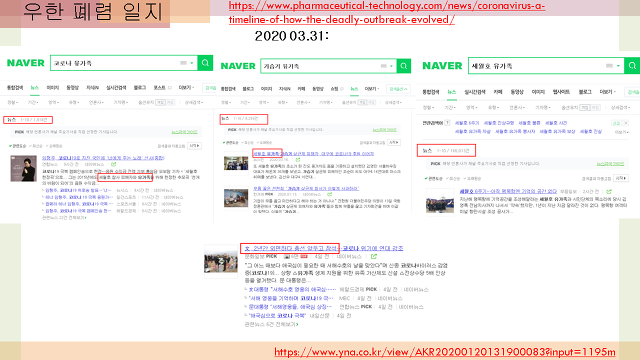The width and height of the screenshot is (640, 360).
Task: Open the yna.co.kr AKR20200120131900083 link
Action: [445, 352]
